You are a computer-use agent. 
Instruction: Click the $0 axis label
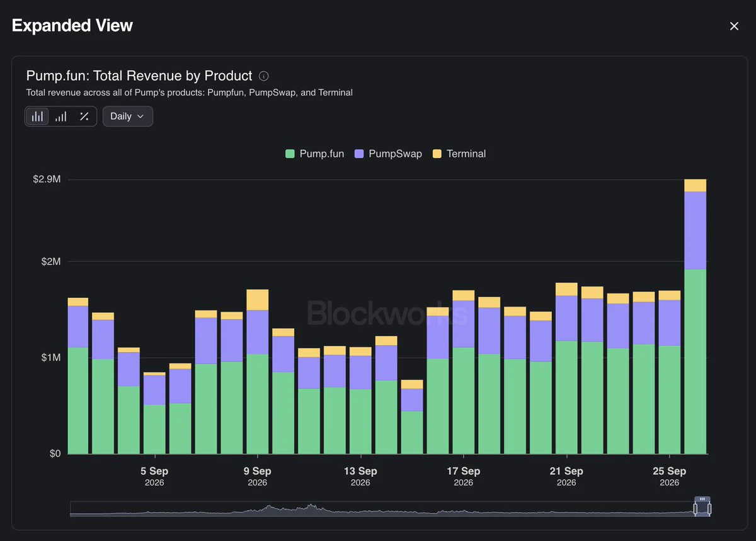pyautogui.click(x=55, y=453)
